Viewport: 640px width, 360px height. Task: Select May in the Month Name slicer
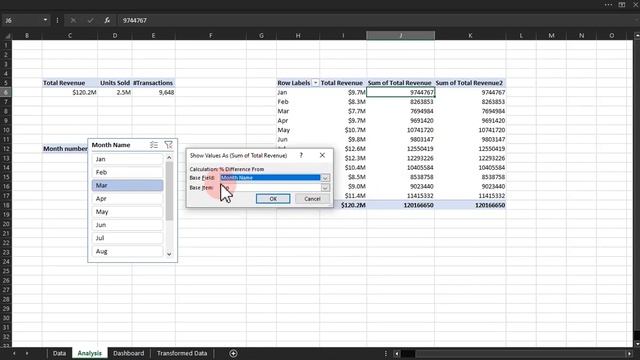[x=127, y=211]
